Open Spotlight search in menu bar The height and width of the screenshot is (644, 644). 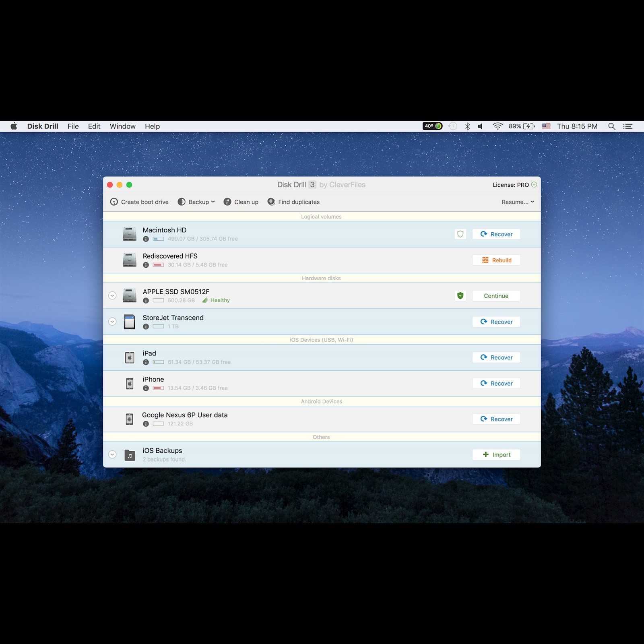point(612,126)
